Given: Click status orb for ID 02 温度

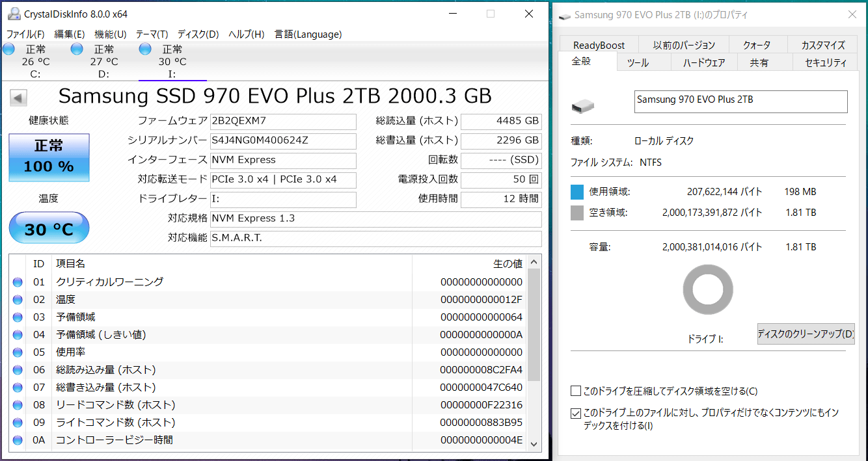Looking at the screenshot, I should coord(18,300).
